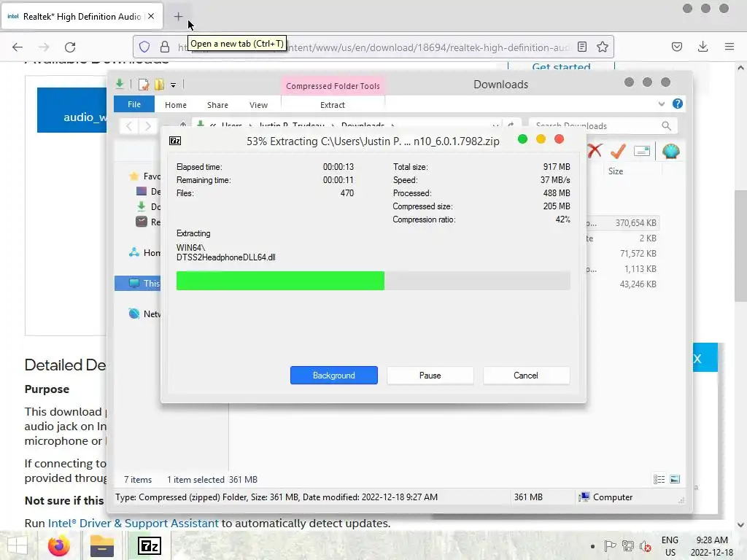Select file row sized 43,246 KB
The width and height of the screenshot is (747, 560).
(x=623, y=284)
